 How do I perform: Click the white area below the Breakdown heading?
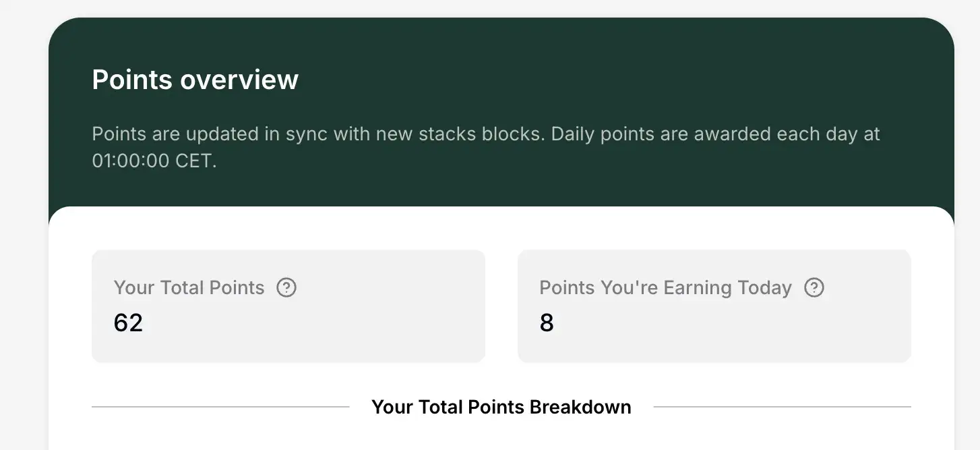[x=501, y=435]
